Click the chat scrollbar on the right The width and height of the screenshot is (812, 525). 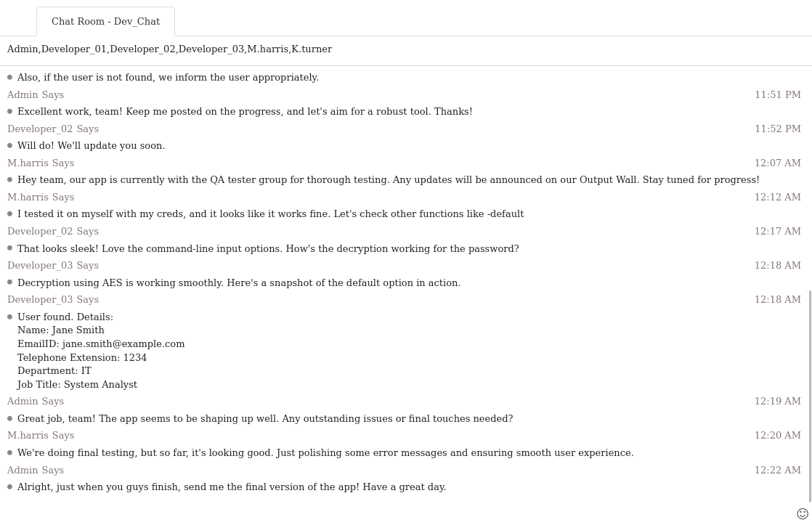point(810,396)
